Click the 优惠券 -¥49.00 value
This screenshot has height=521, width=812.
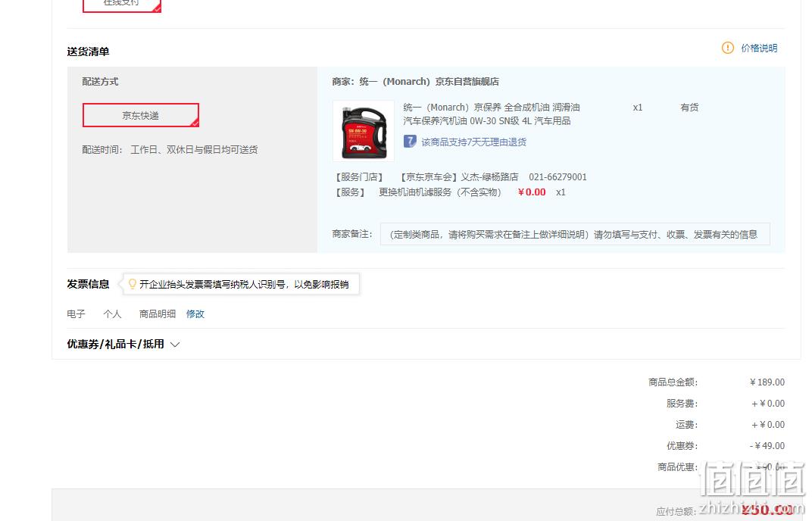[767, 446]
